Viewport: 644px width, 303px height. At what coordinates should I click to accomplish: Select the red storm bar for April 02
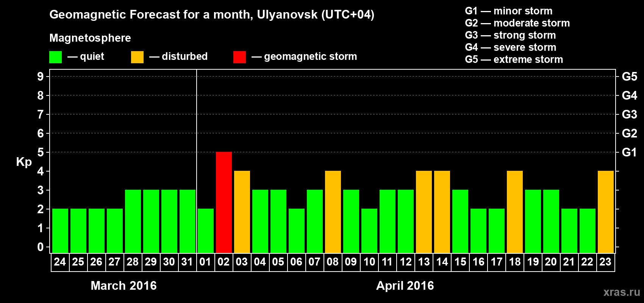pyautogui.click(x=224, y=202)
